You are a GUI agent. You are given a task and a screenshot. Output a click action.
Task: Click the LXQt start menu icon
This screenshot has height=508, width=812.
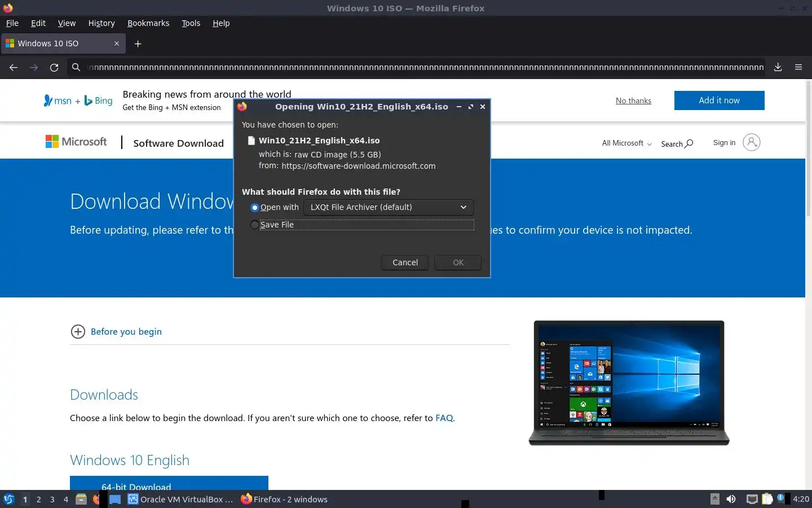click(9, 499)
